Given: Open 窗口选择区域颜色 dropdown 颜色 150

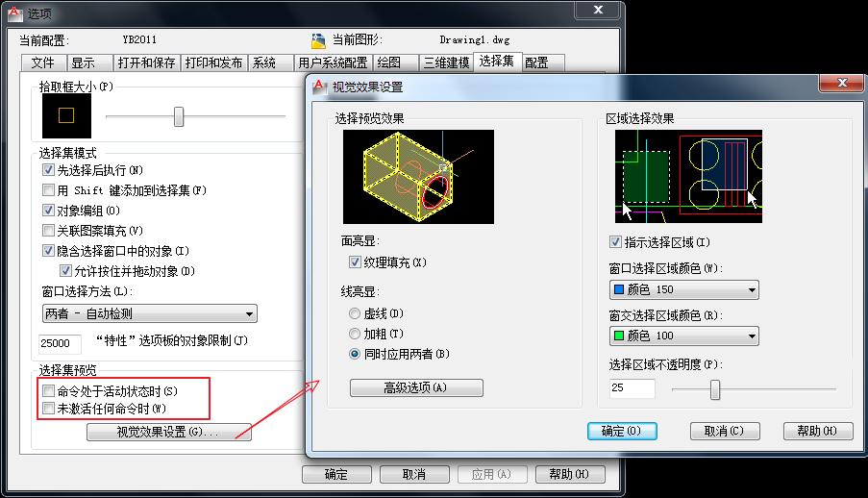Looking at the screenshot, I should [684, 289].
